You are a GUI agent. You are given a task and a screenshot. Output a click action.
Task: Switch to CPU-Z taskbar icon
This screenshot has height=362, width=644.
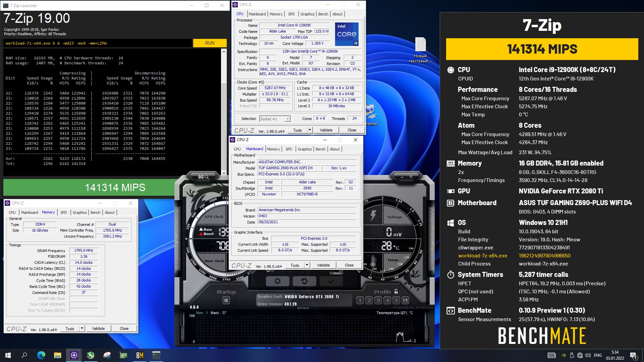(x=74, y=355)
